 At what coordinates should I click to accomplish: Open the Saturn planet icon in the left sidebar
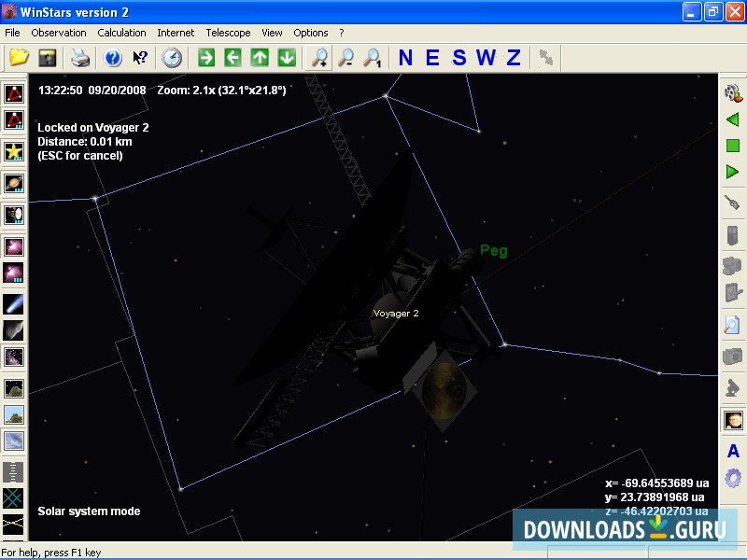[x=13, y=181]
